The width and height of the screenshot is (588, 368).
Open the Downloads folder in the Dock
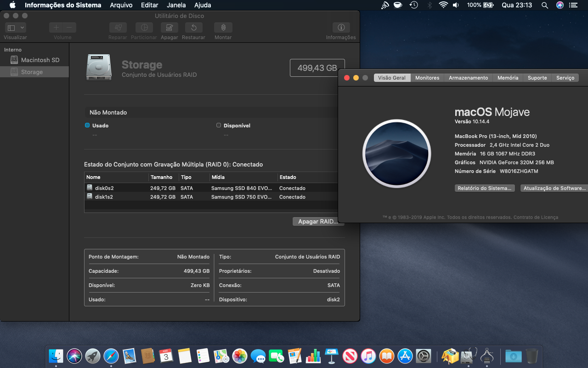tap(513, 356)
